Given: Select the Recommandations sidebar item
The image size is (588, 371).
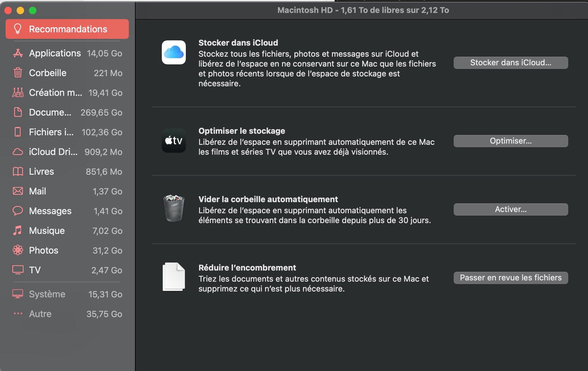Looking at the screenshot, I should pos(67,29).
